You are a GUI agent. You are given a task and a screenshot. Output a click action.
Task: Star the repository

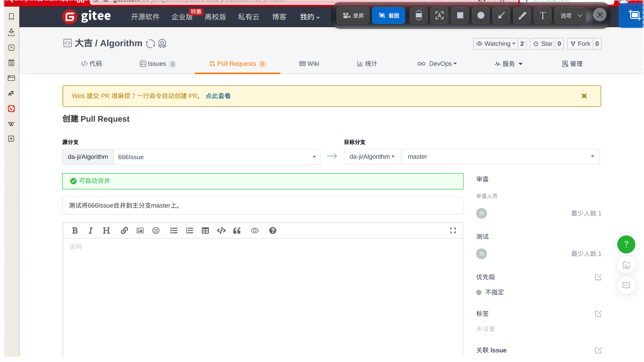(x=543, y=44)
